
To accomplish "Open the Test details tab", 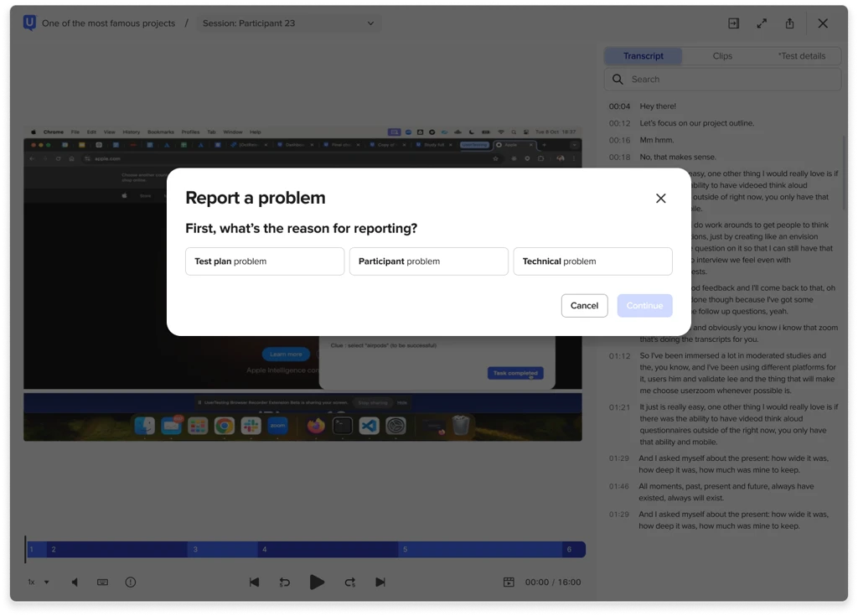I will point(801,56).
